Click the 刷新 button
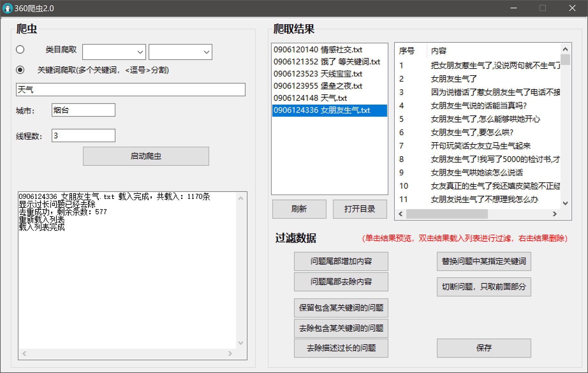This screenshot has width=588, height=373. [x=299, y=209]
